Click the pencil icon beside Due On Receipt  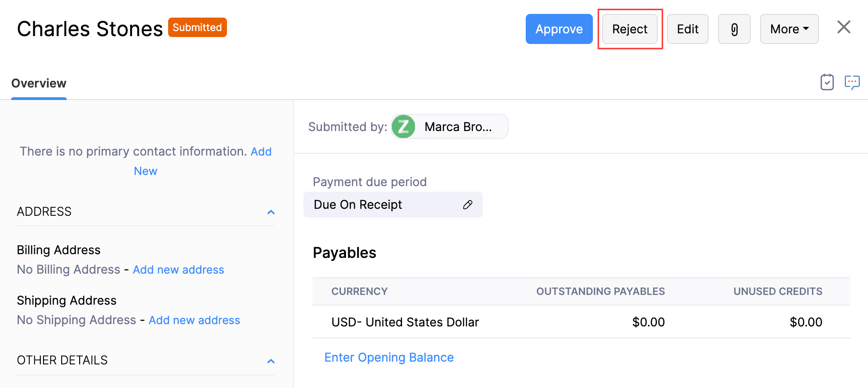click(467, 205)
